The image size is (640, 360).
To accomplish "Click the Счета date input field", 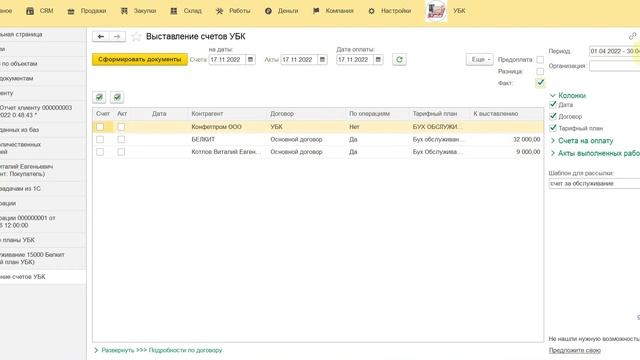I will [227, 60].
